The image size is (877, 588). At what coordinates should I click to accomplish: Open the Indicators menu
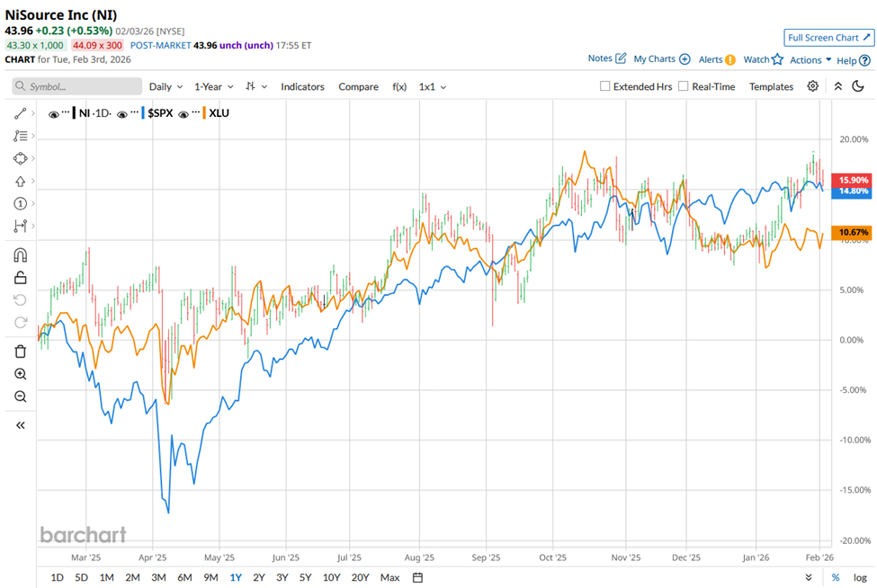pyautogui.click(x=302, y=86)
